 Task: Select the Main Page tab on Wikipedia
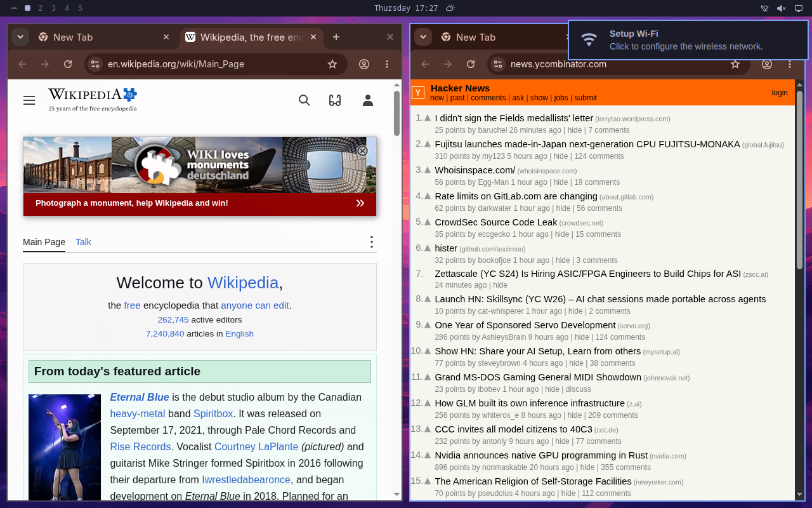point(44,242)
